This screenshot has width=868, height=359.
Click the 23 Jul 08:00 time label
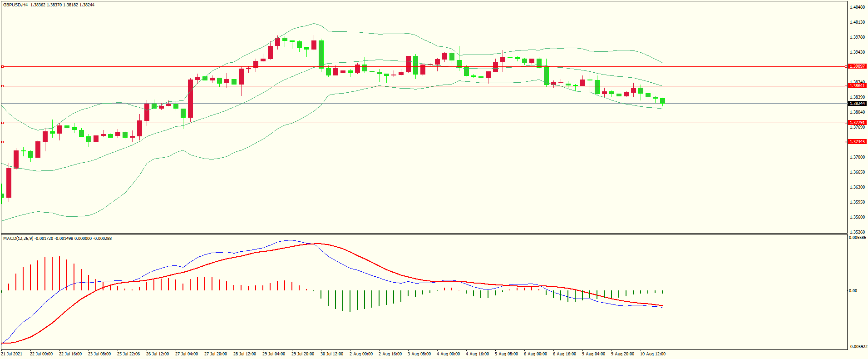99,354
